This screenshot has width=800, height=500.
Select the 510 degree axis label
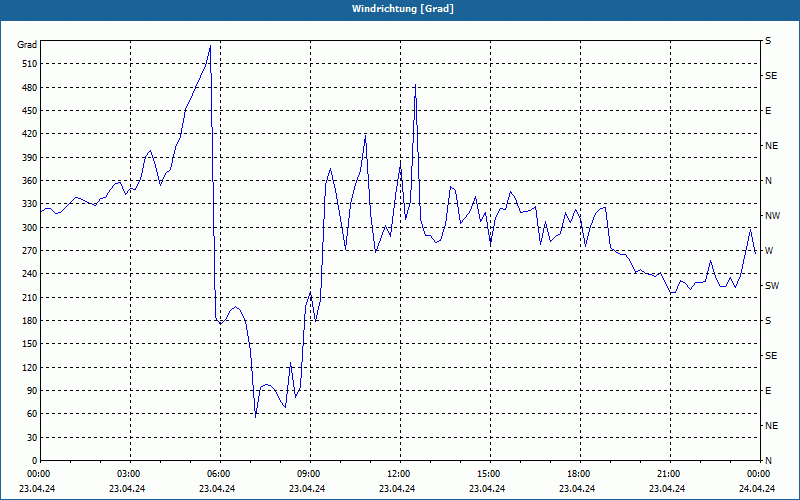(x=30, y=64)
